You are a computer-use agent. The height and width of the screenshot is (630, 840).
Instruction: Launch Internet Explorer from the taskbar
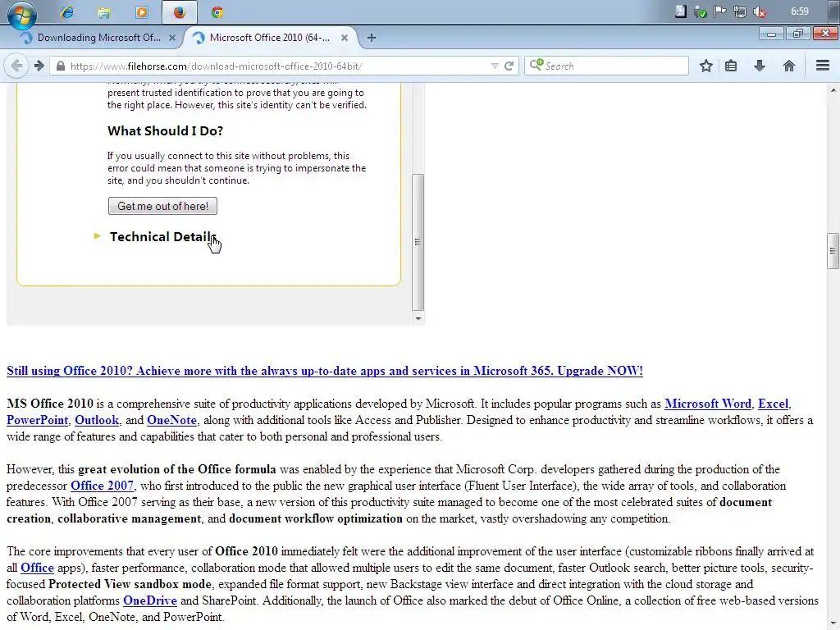click(67, 12)
